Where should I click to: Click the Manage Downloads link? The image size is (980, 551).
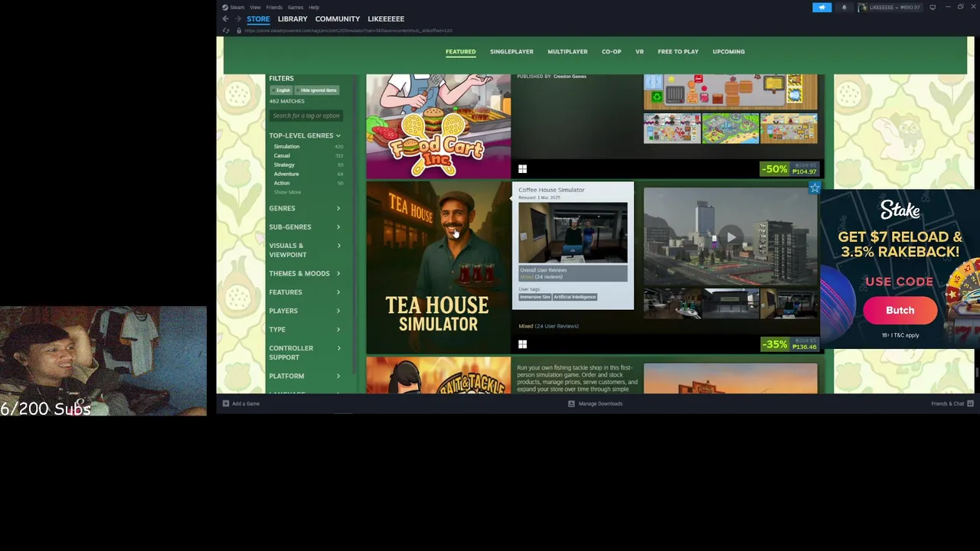pos(600,403)
